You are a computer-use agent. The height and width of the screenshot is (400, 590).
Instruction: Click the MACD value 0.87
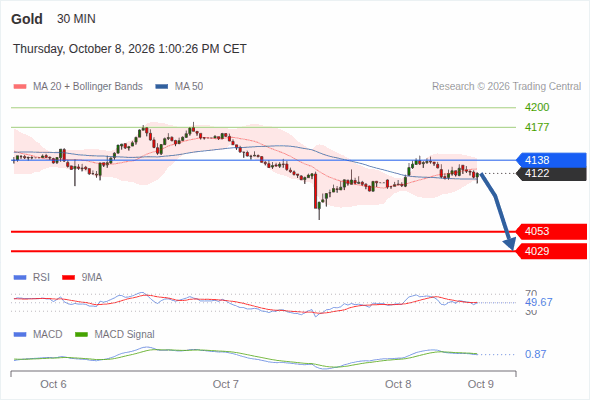click(535, 354)
